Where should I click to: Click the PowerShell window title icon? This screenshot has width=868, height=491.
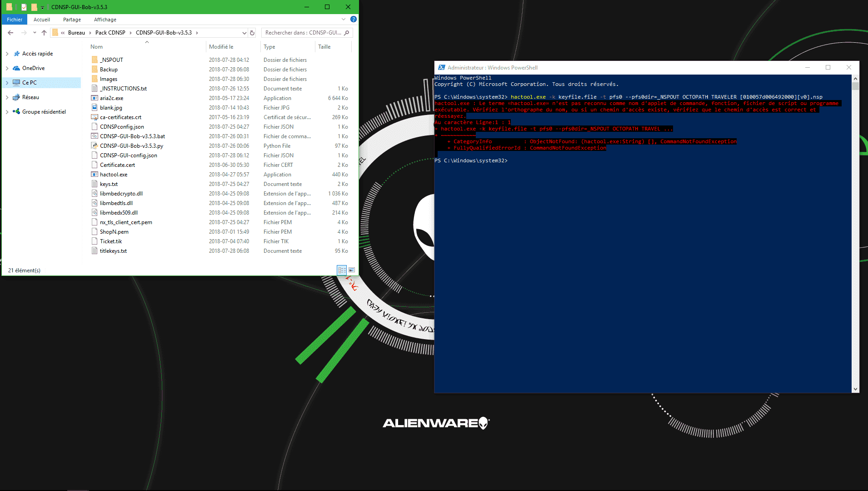pyautogui.click(x=441, y=67)
